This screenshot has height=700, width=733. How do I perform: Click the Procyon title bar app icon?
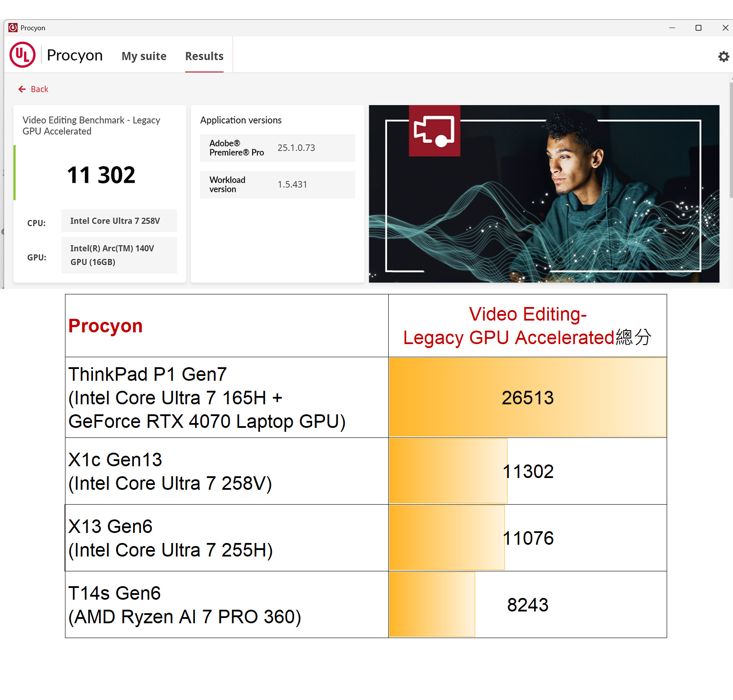(13, 28)
